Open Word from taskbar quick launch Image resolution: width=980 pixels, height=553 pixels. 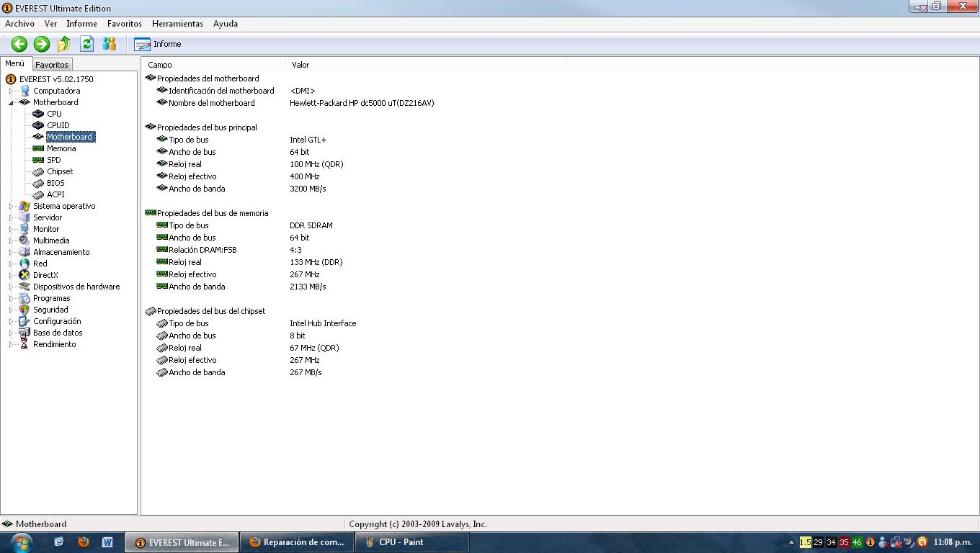(x=107, y=542)
